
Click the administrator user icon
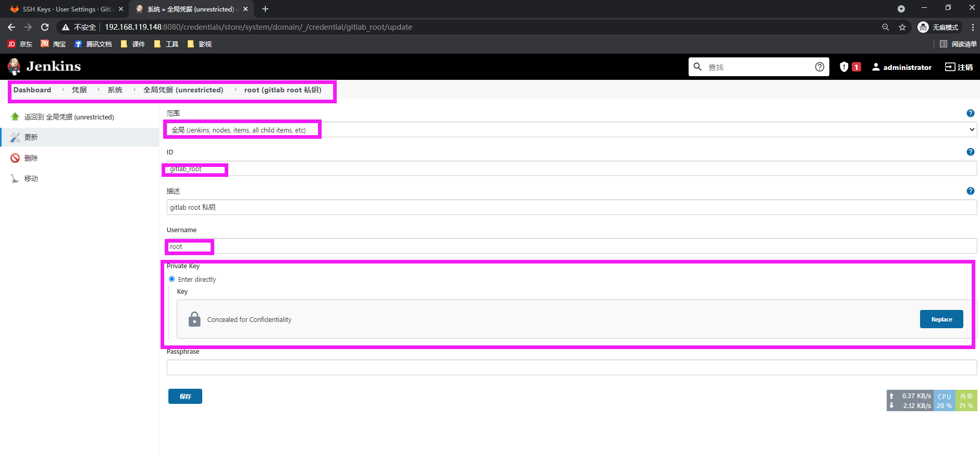point(876,67)
